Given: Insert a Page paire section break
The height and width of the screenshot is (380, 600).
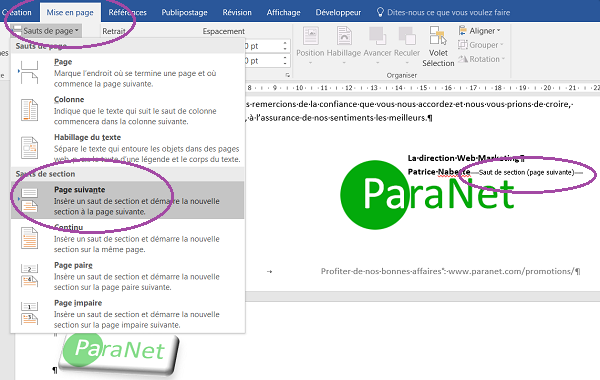Looking at the screenshot, I should coord(128,276).
